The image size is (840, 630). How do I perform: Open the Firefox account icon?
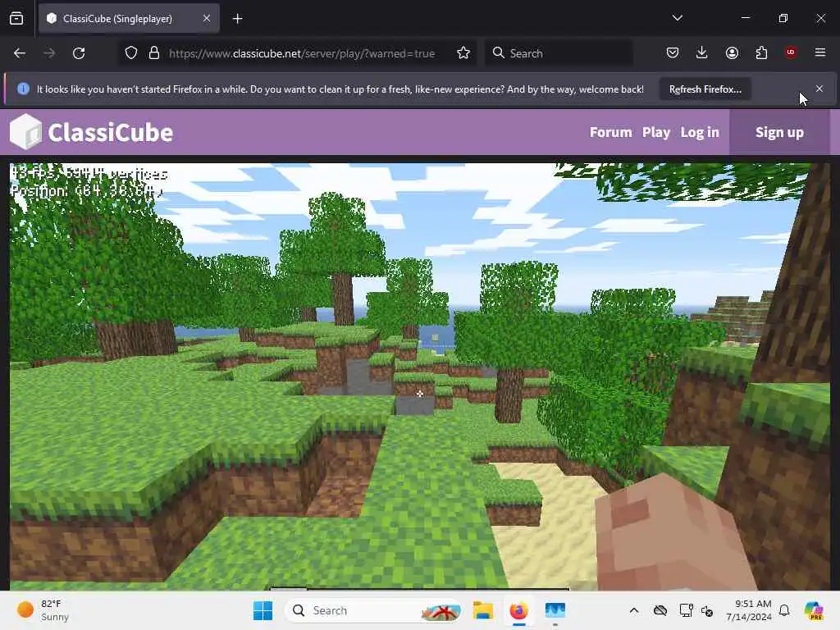[x=732, y=52]
